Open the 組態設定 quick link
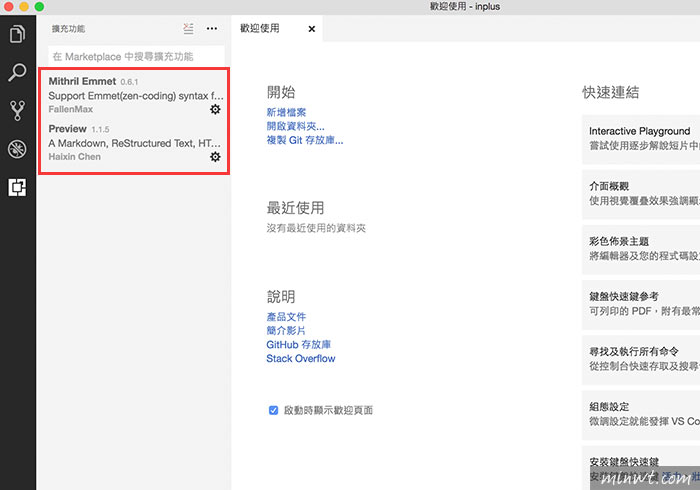The width and height of the screenshot is (700, 490). coord(641,415)
